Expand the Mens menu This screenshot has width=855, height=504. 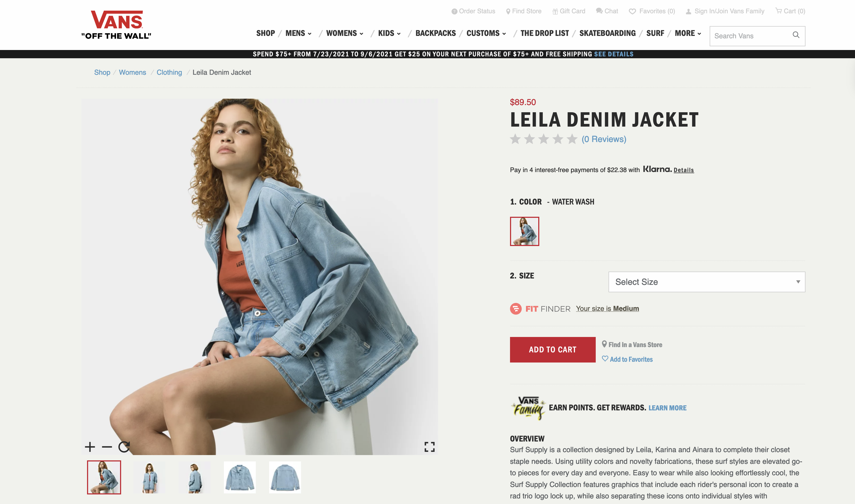298,33
